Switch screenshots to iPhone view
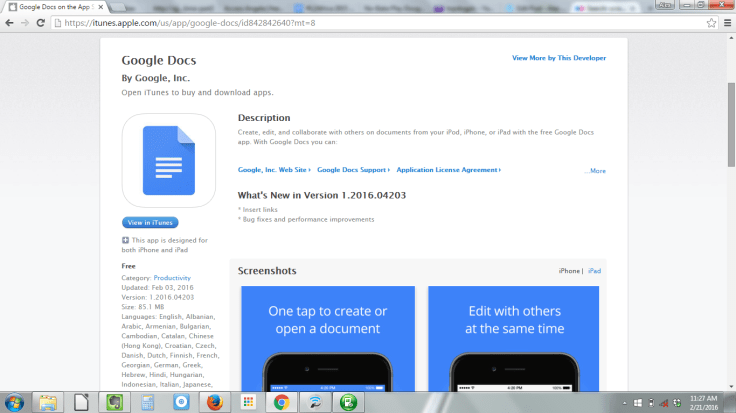The height and width of the screenshot is (413, 736). [x=569, y=271]
